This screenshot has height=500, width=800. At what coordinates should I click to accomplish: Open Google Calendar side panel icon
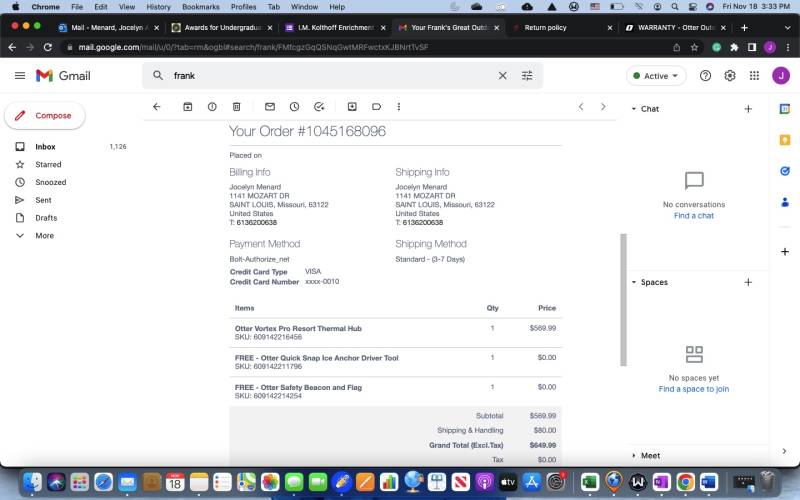785,109
